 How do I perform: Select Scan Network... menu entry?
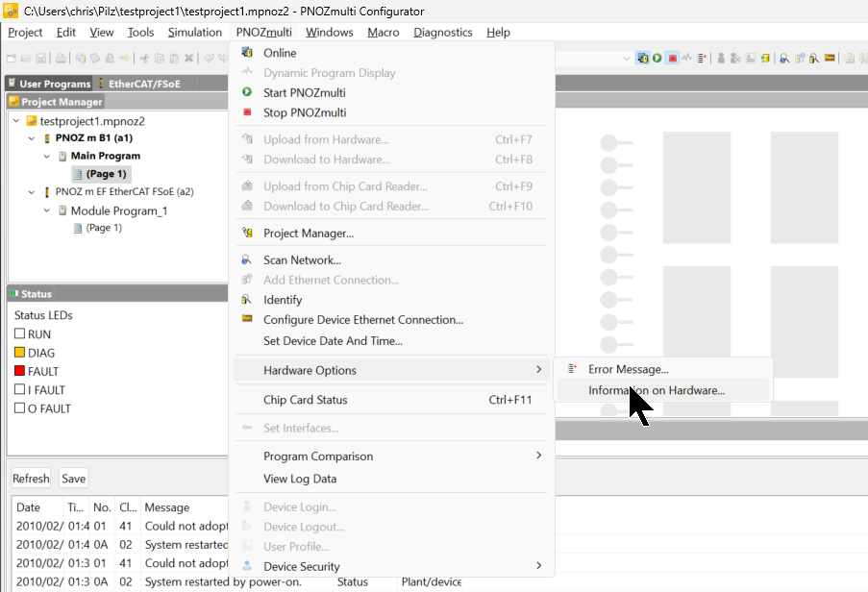click(x=391, y=260)
